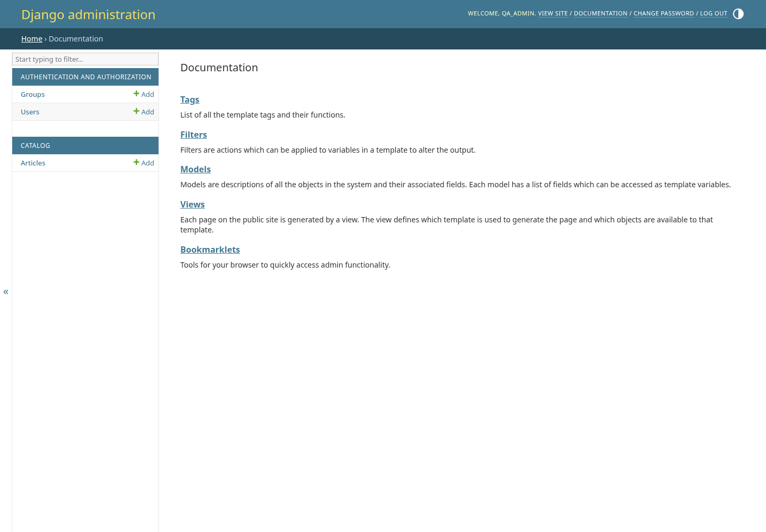This screenshot has height=532, width=766.
Task: Open the Filters documentation link
Action: [x=194, y=135]
